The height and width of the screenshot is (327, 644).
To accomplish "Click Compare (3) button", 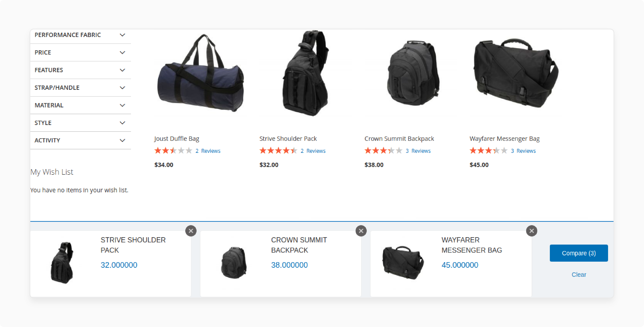I will click(579, 253).
